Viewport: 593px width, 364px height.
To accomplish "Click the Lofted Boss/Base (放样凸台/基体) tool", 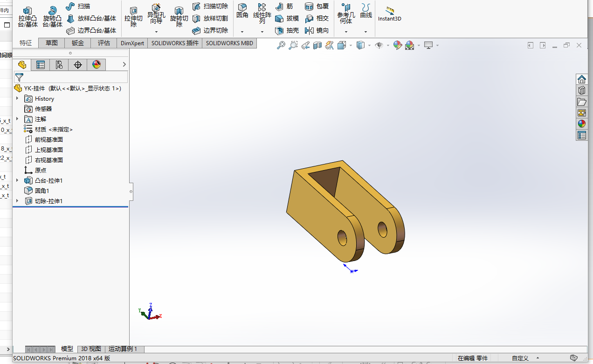I will click(91, 18).
